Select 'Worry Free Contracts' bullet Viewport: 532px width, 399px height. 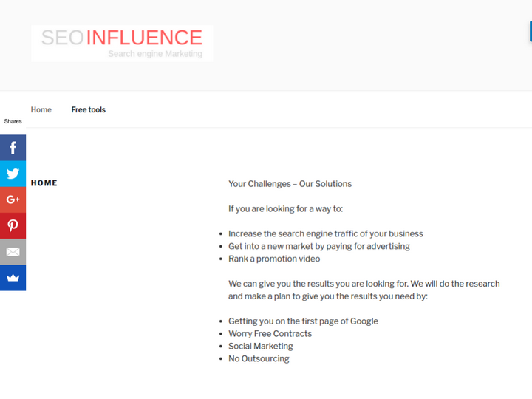click(270, 334)
